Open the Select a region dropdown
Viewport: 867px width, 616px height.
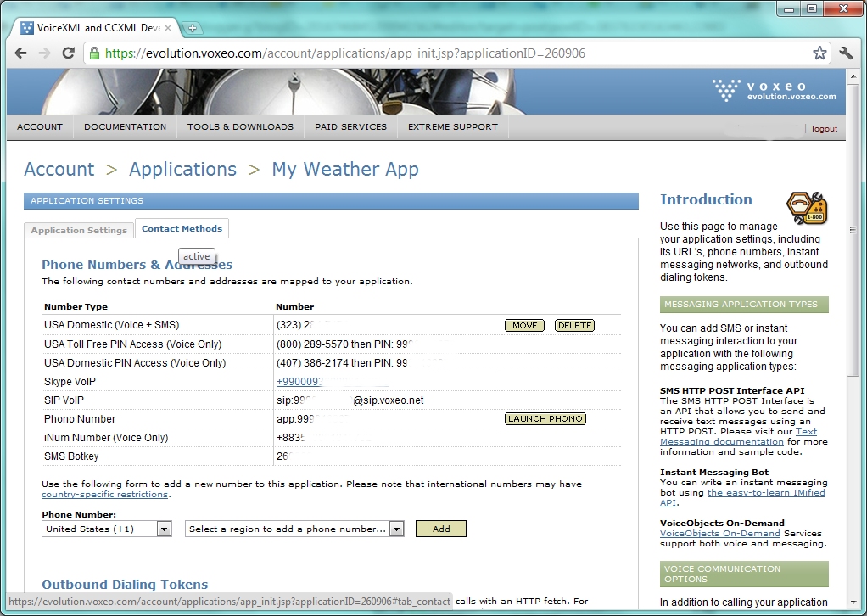tap(294, 529)
